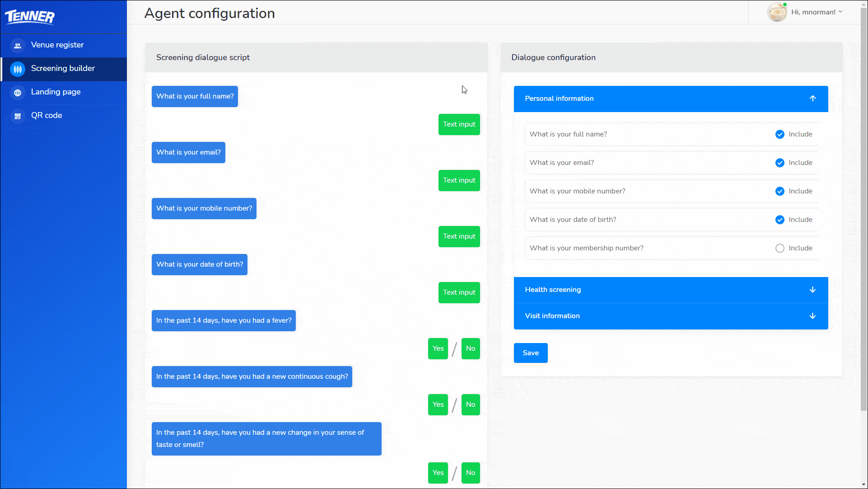This screenshot has height=489, width=868.
Task: Click the Venue register people icon
Action: 18,45
